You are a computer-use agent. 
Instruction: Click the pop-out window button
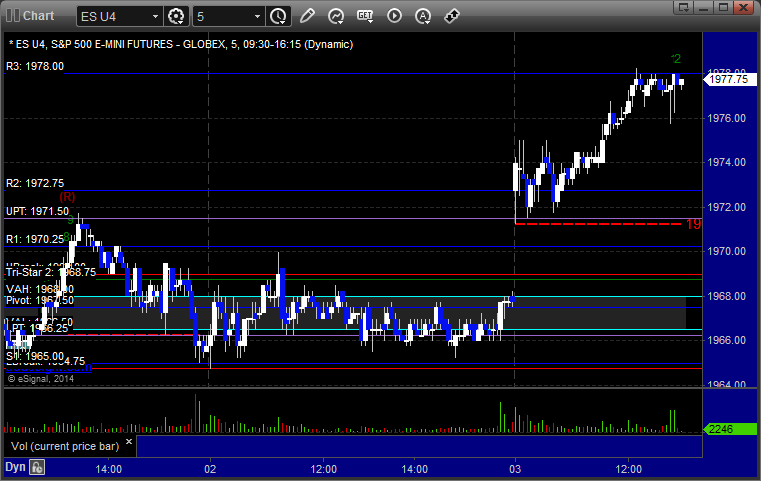684,7
